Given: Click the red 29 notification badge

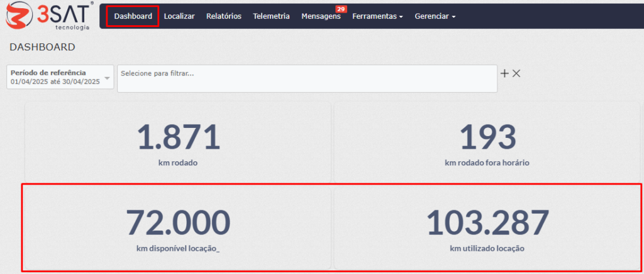Looking at the screenshot, I should click(x=341, y=9).
